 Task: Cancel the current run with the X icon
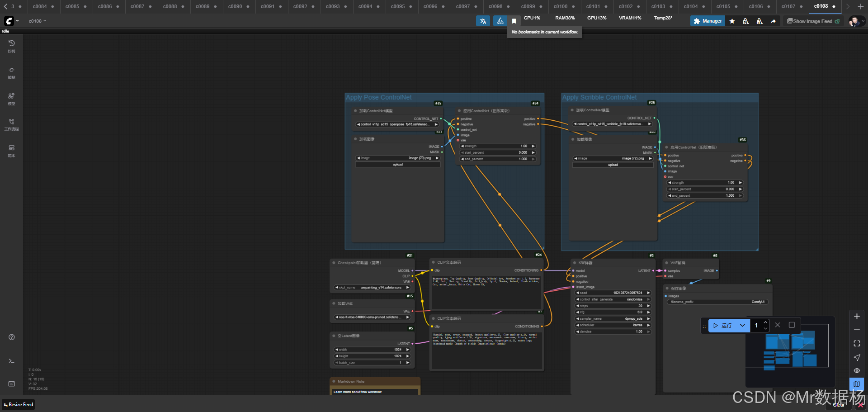[x=778, y=325]
